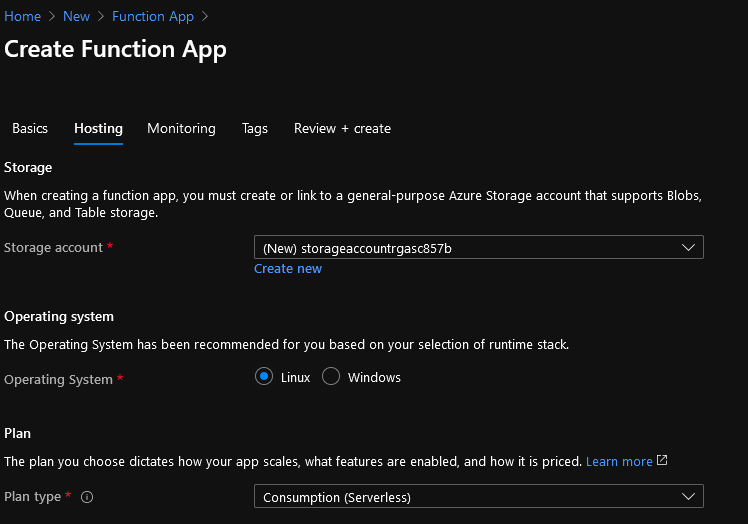Go back to New in the breadcrumb

coord(76,16)
